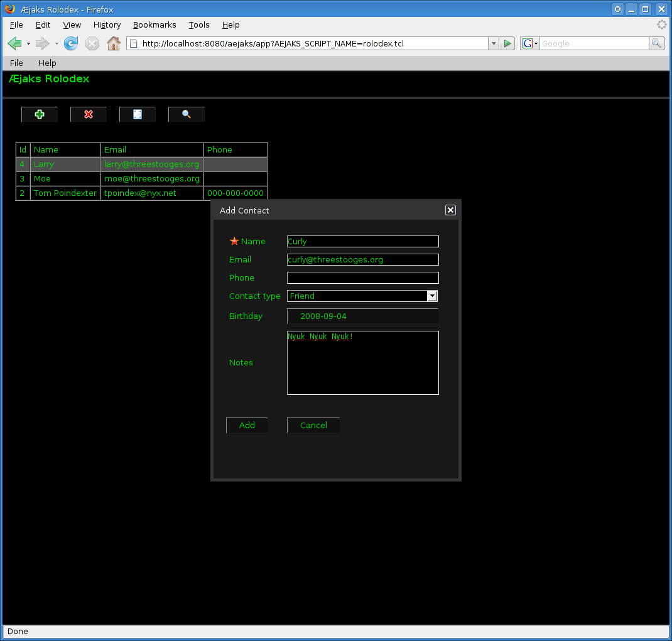
Task: Select the Tom Poindexter table row
Action: pyautogui.click(x=65, y=193)
